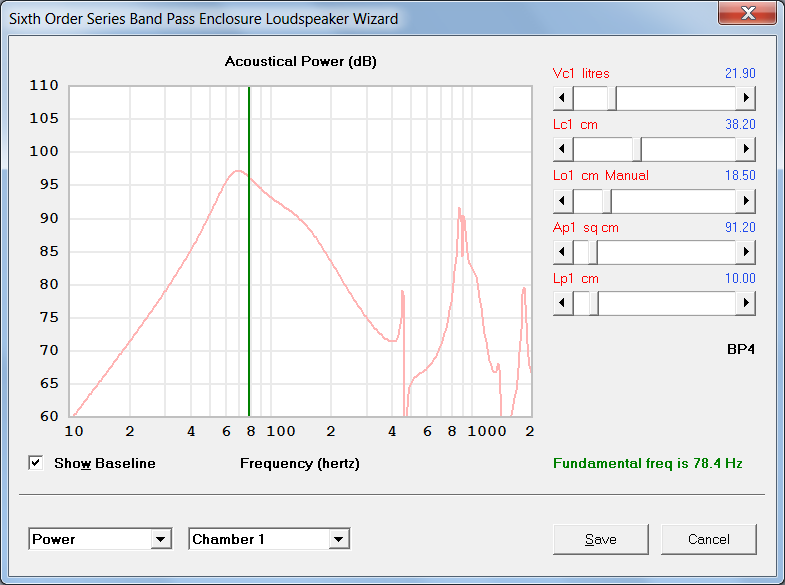This screenshot has width=785, height=585.
Task: Click the Lo1 cm Manual label
Action: [601, 176]
